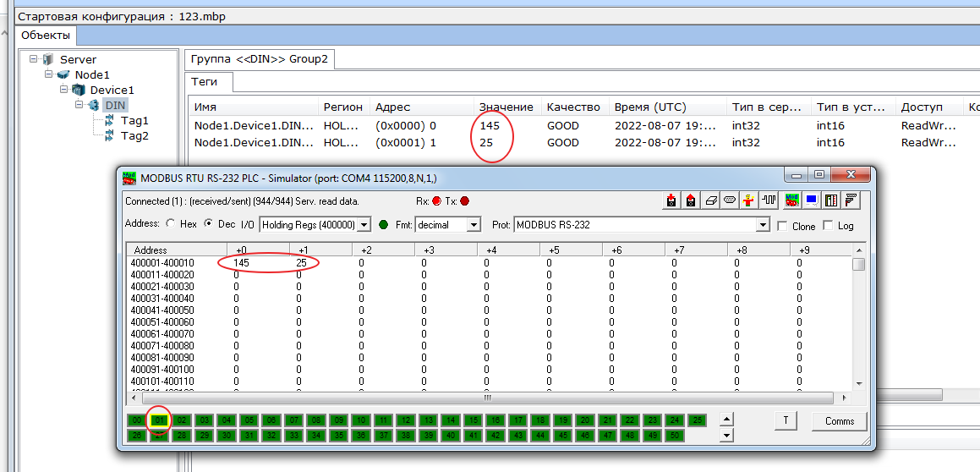980x472 pixels.
Task: Enable the Clone checkbox
Action: (x=782, y=226)
